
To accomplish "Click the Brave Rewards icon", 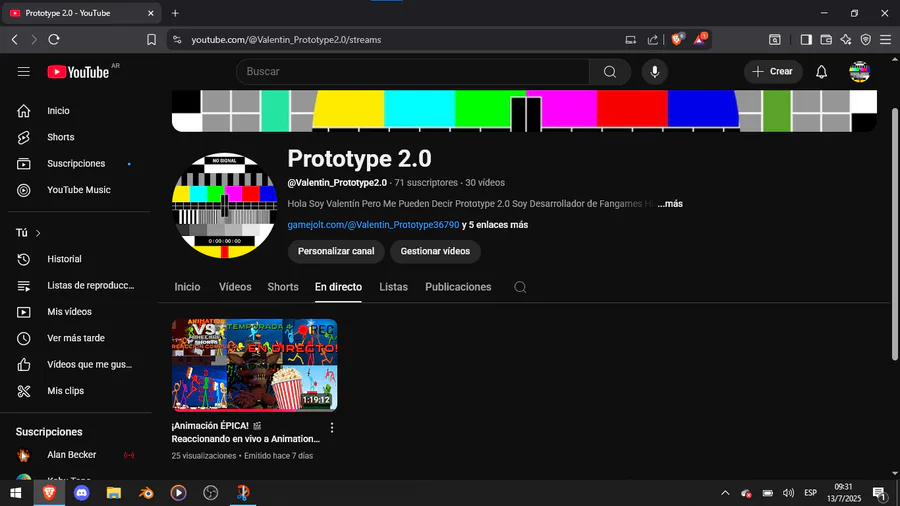I will 700,40.
